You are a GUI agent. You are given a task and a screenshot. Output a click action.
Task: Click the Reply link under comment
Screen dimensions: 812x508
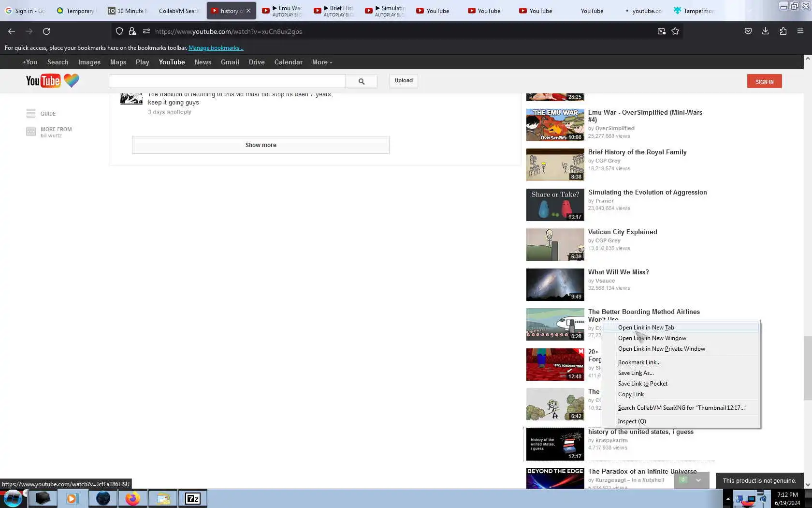click(184, 112)
